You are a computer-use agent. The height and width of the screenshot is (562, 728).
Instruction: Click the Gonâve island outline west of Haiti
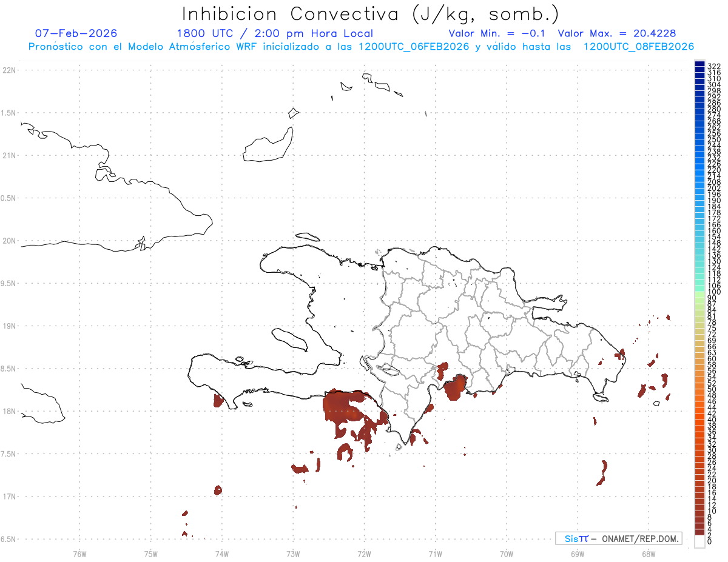point(289,339)
